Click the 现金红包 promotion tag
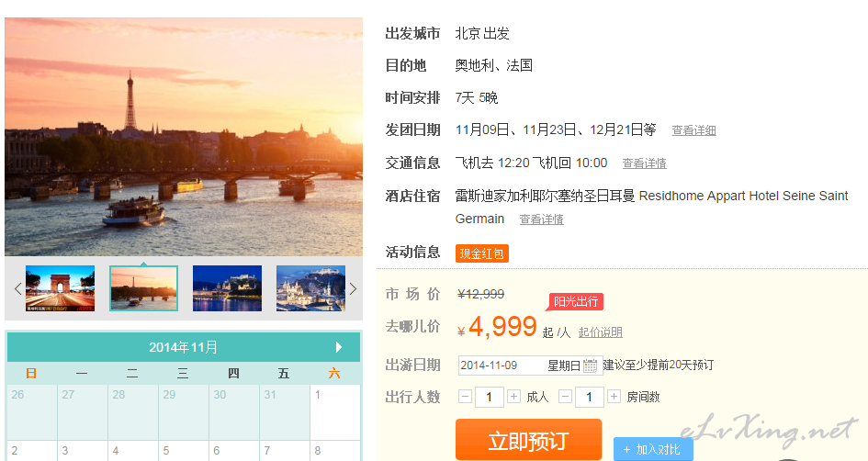 [x=481, y=253]
